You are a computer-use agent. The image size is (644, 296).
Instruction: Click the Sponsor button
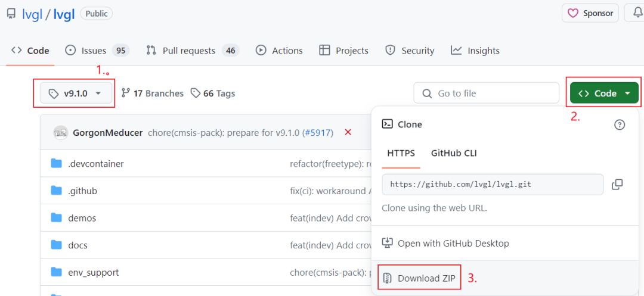click(x=590, y=13)
